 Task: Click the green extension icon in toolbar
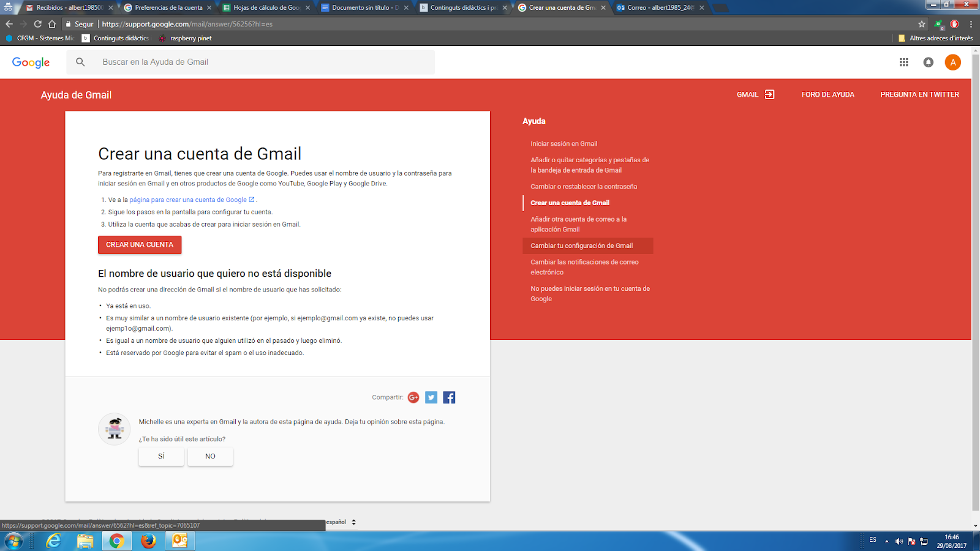(x=938, y=24)
